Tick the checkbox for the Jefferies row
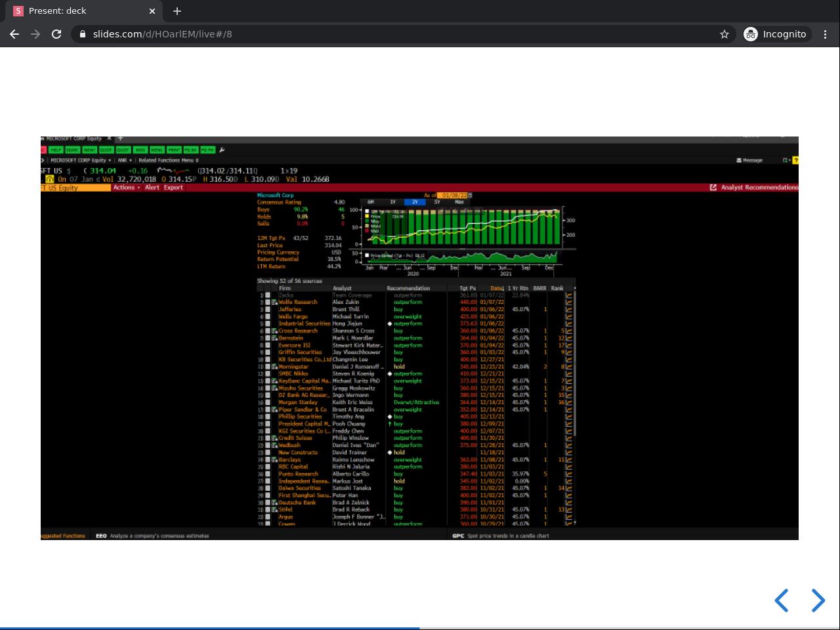Viewport: 840px width, 630px height. click(x=268, y=310)
